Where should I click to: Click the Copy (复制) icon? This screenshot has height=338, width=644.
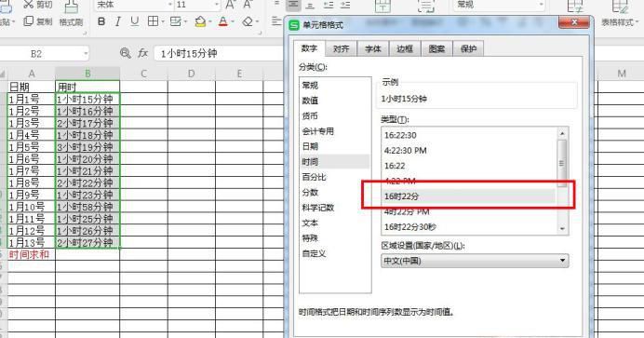(x=28, y=20)
